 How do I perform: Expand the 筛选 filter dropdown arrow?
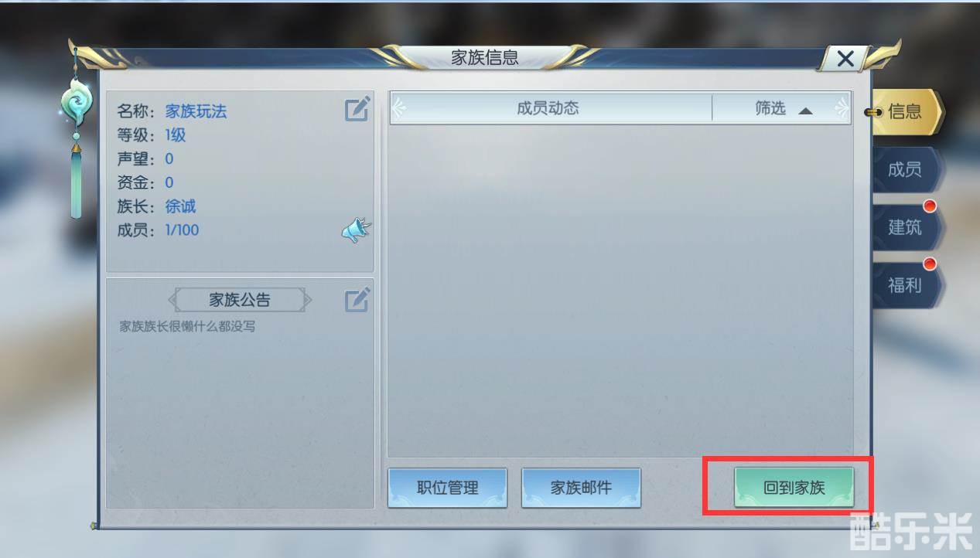point(805,111)
